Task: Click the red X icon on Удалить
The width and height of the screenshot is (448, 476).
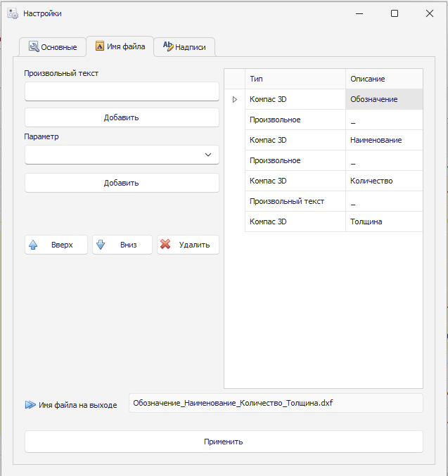Action: (x=166, y=245)
